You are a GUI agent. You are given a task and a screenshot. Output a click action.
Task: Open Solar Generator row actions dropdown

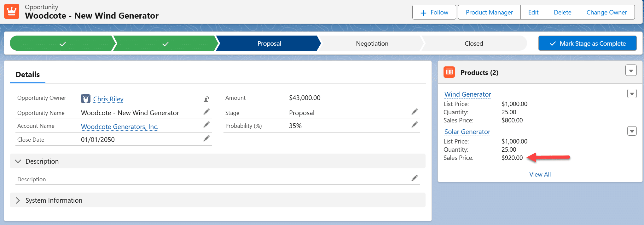tap(632, 131)
